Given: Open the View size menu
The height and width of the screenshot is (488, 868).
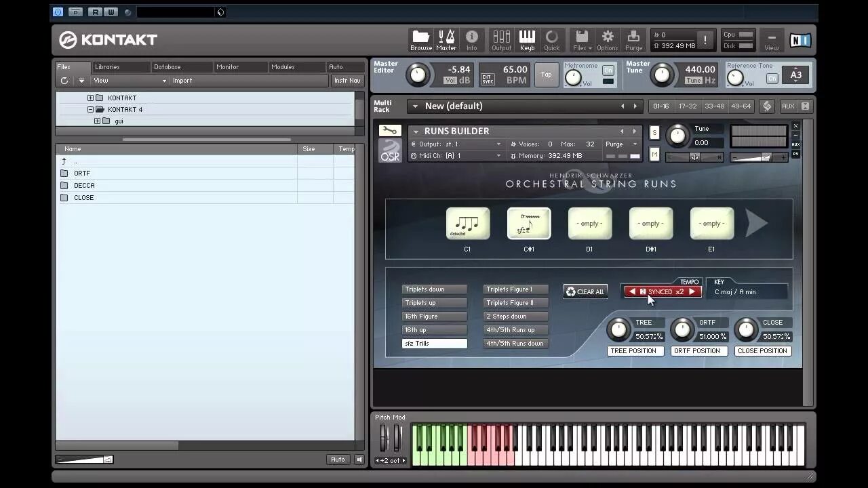Looking at the screenshot, I should point(772,40).
